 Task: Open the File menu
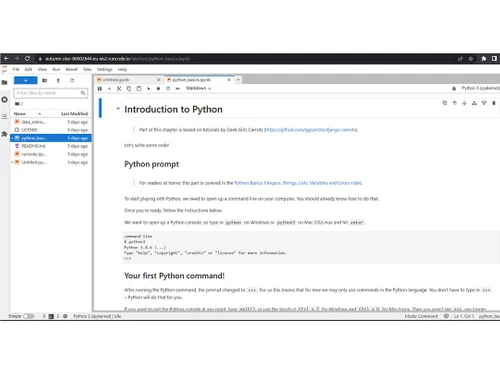16,69
